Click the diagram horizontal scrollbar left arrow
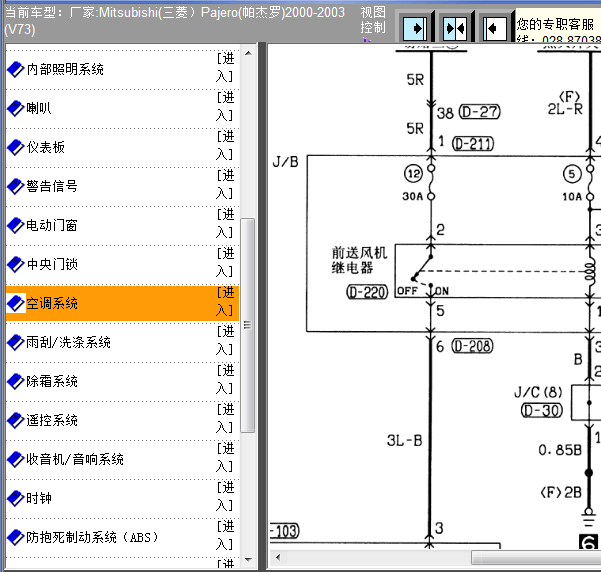601x572 pixels. 278,557
